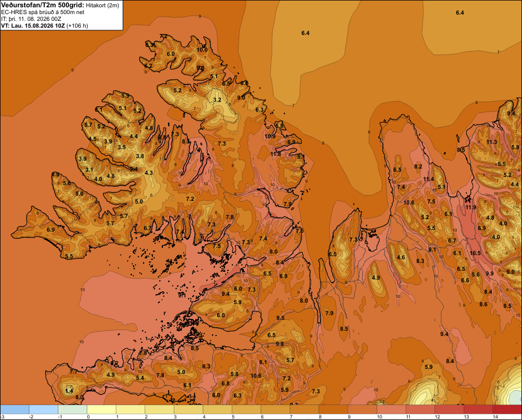Screen dimensions: 522x420
Task: Click the 4.5 temperature value
Action: (92, 139)
